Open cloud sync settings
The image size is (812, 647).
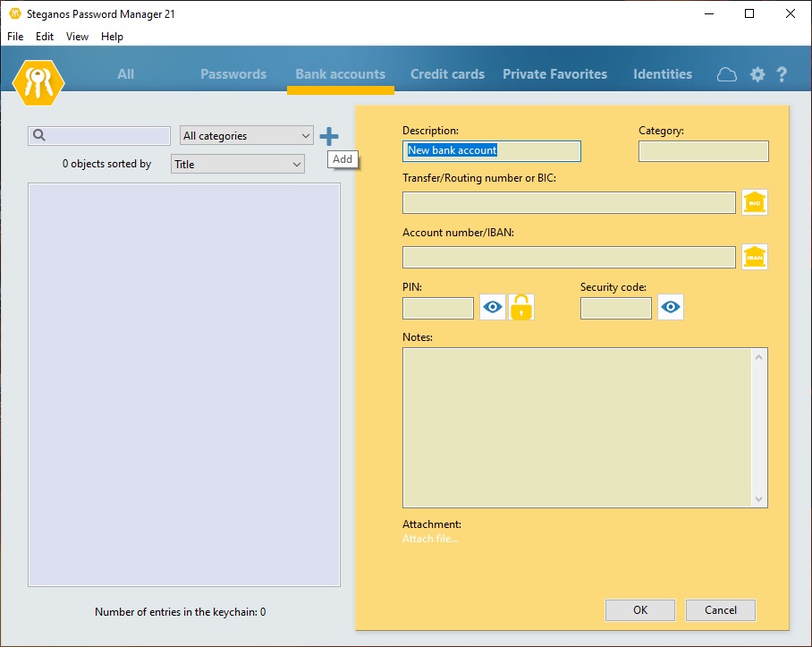tap(726, 75)
